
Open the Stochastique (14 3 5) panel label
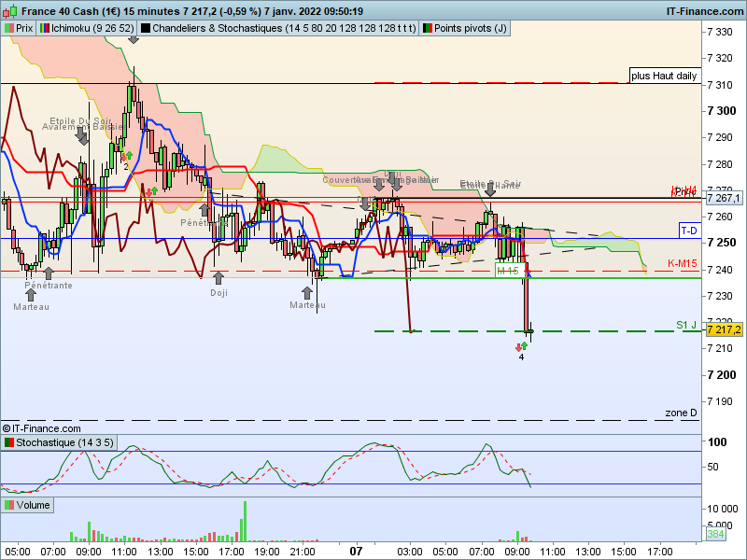point(59,442)
